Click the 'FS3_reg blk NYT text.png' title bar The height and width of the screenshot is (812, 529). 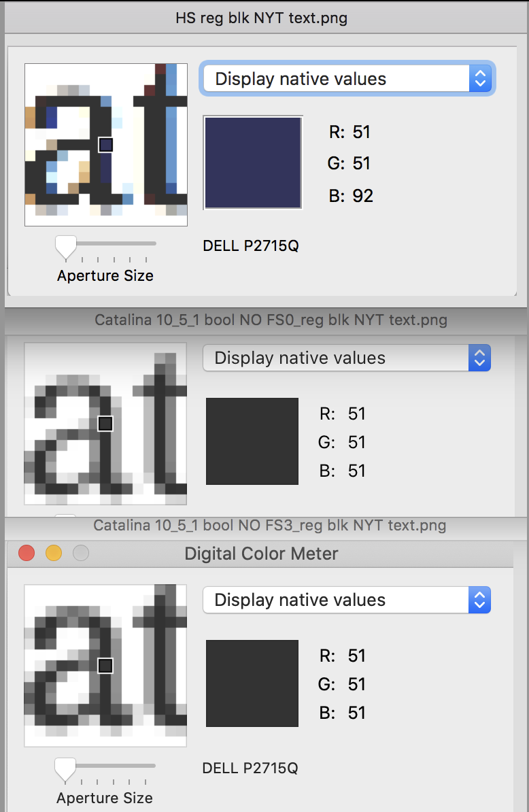tap(270, 526)
